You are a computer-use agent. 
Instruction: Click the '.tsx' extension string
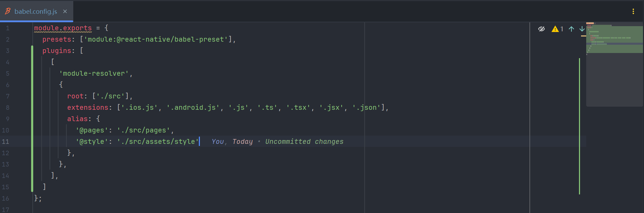(299, 107)
